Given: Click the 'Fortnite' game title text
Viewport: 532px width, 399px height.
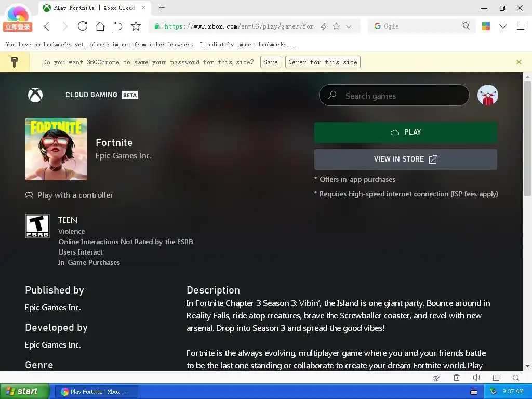Looking at the screenshot, I should [114, 142].
